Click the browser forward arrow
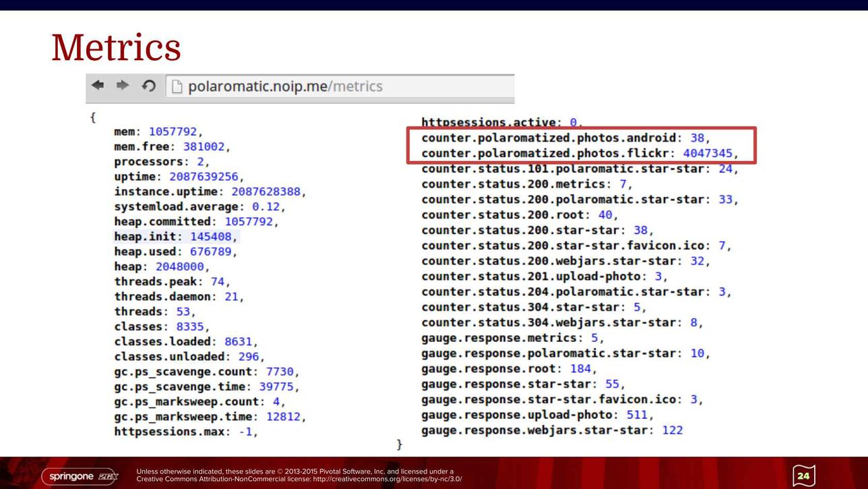868x489 pixels. tap(123, 86)
